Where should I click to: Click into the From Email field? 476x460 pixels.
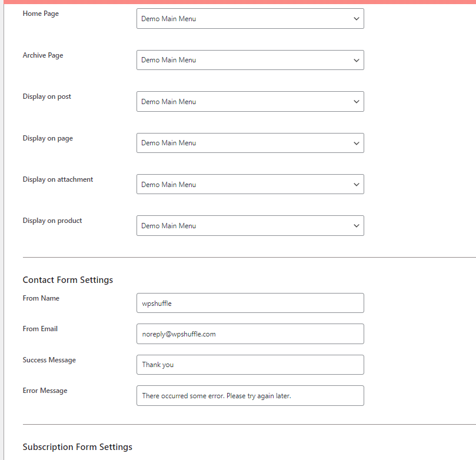tap(250, 334)
